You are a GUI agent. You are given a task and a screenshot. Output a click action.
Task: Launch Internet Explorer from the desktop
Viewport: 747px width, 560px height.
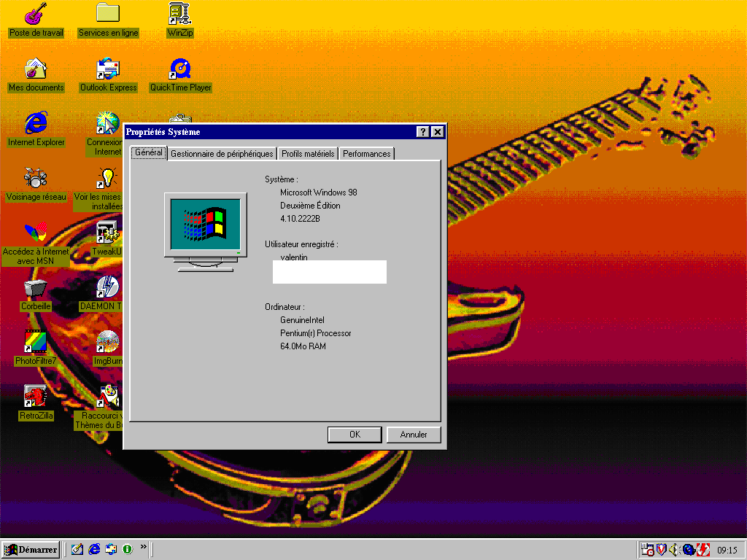[36, 124]
